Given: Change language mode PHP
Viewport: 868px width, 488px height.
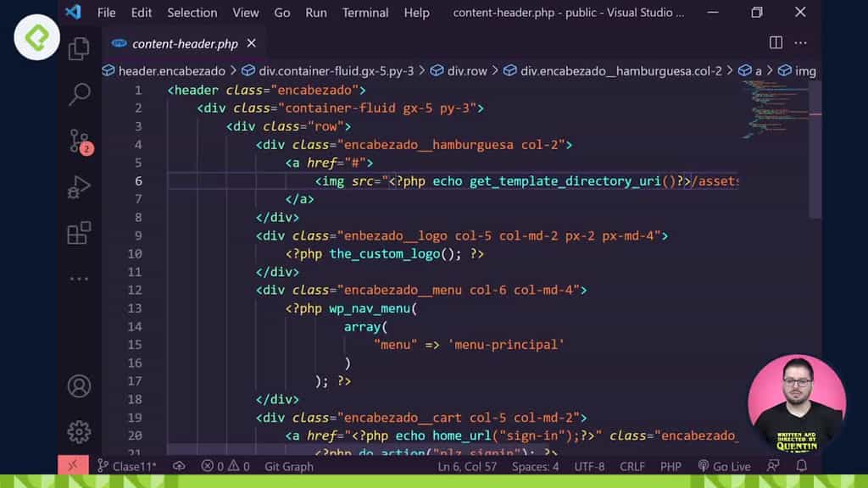Looking at the screenshot, I should click(670, 466).
